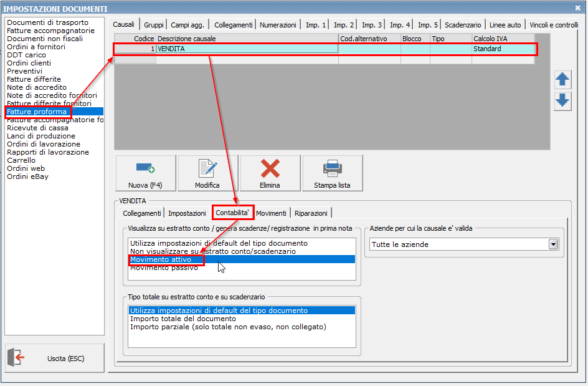Select Ordini di lavorazione entry
The image size is (588, 386).
[44, 144]
